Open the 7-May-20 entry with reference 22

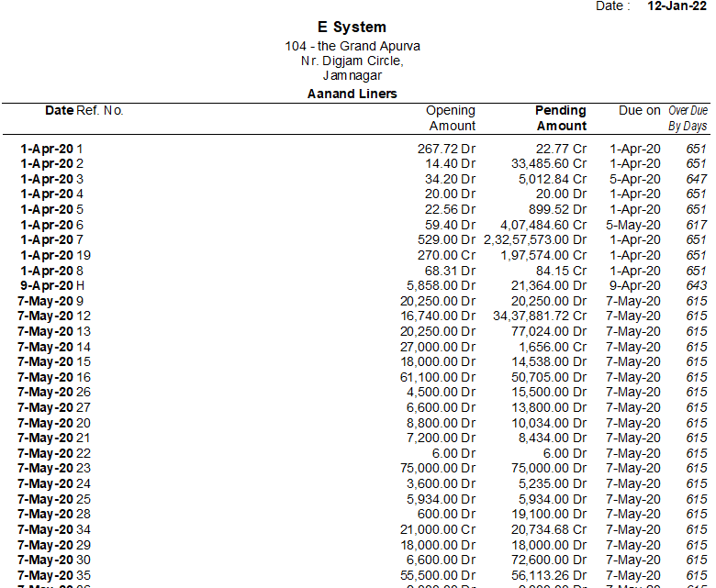(x=55, y=453)
